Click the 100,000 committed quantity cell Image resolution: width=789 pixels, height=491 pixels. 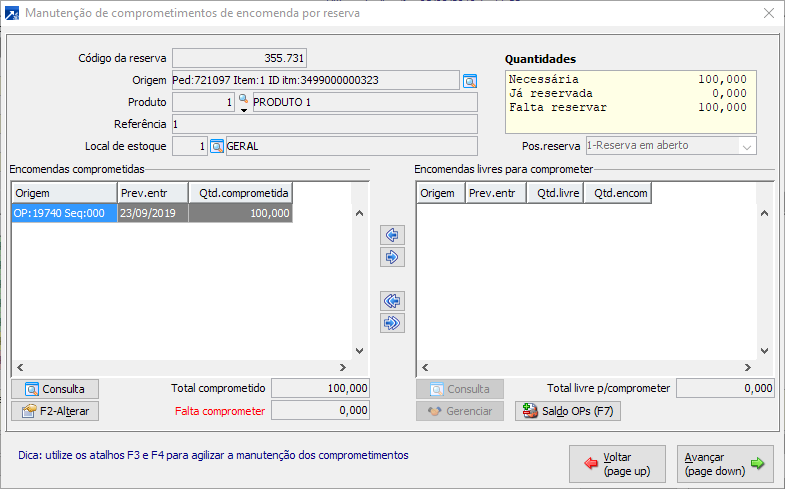point(241,213)
